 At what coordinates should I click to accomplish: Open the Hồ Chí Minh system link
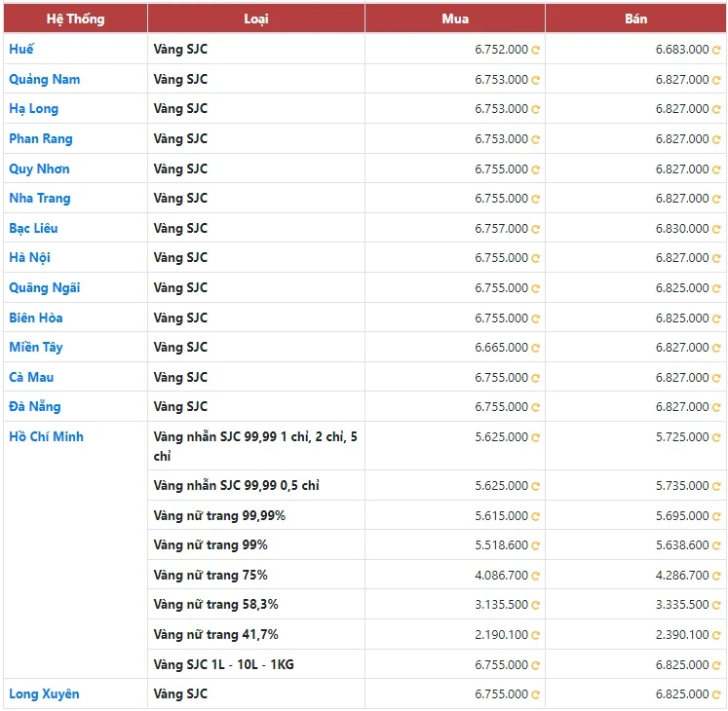coord(46,436)
